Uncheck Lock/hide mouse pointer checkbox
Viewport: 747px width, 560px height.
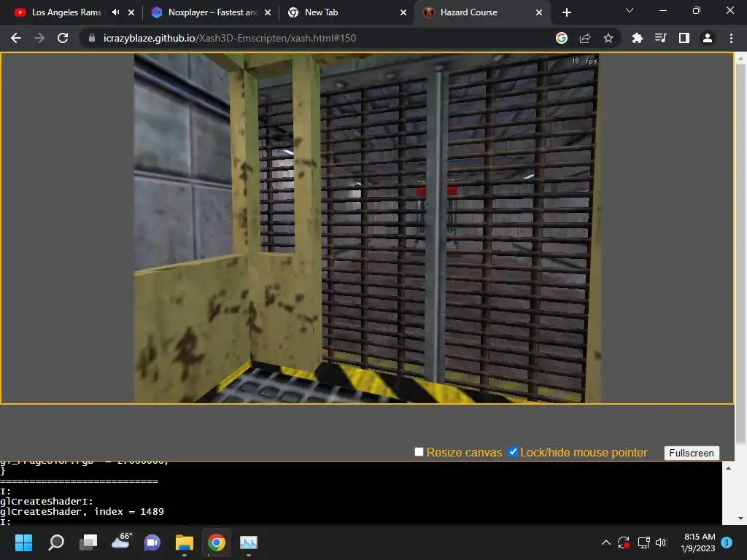click(513, 452)
